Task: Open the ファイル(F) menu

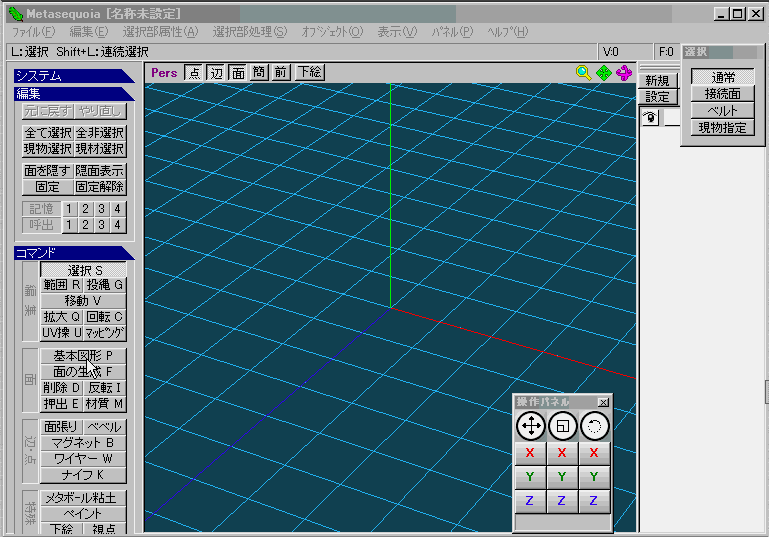Action: point(33,32)
